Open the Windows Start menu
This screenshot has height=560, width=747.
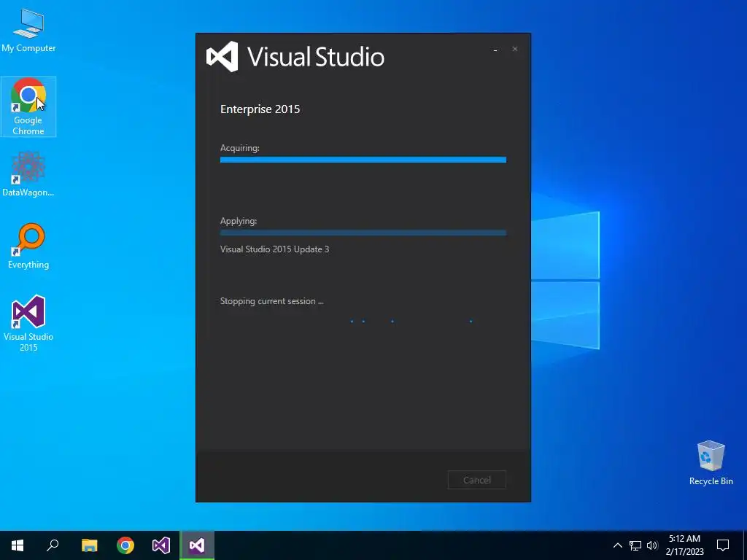click(x=18, y=545)
